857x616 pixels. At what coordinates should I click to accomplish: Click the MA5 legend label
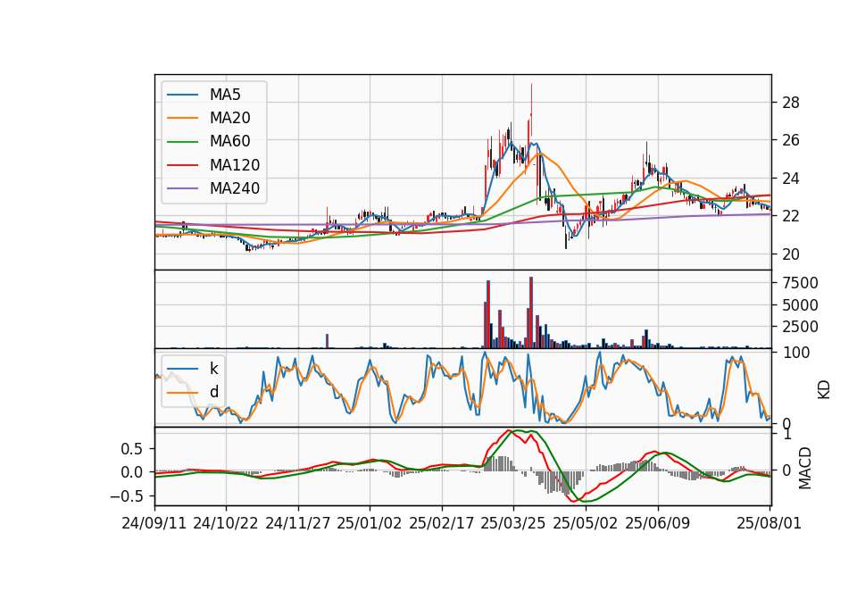[x=225, y=95]
